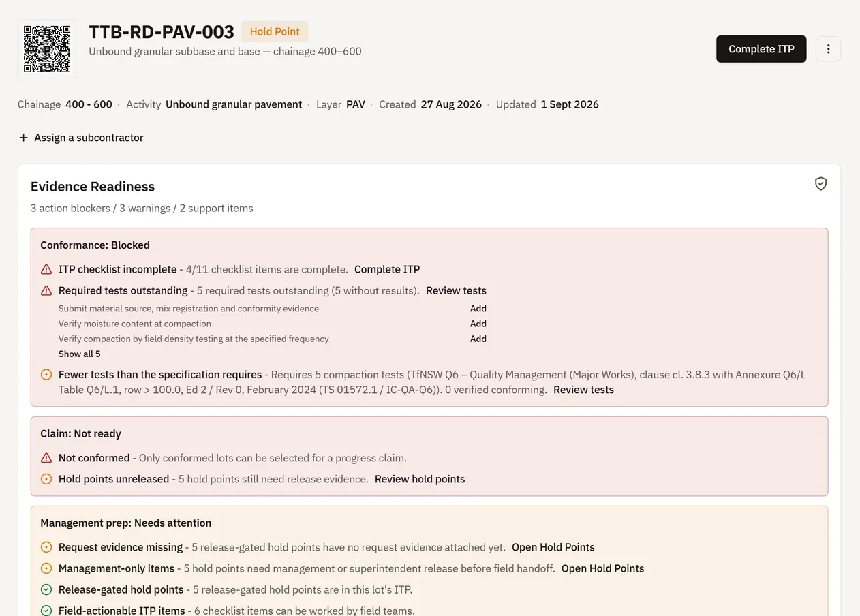Click the Evidence Readiness heading

[93, 187]
